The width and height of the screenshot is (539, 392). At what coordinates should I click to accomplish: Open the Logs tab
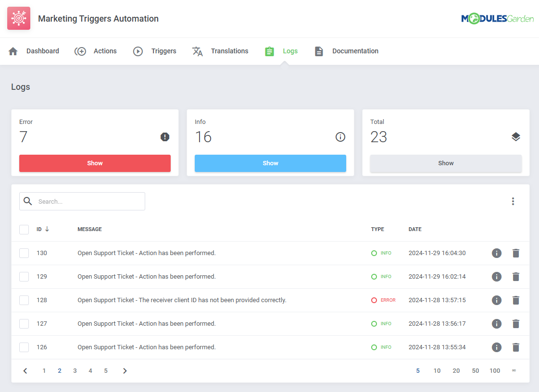(x=282, y=51)
